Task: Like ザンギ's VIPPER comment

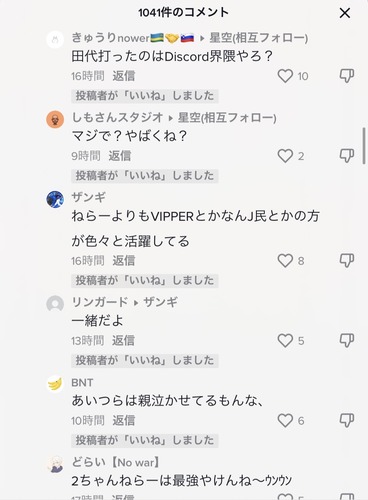Action: [285, 261]
